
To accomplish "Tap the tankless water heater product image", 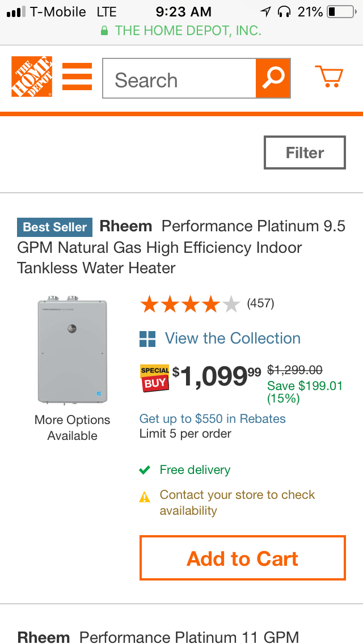I will tap(72, 350).
